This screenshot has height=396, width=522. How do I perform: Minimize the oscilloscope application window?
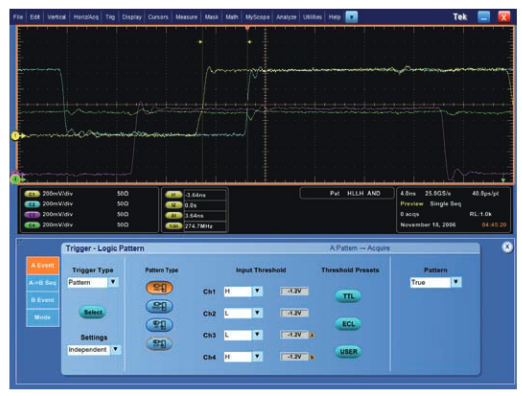[x=484, y=17]
